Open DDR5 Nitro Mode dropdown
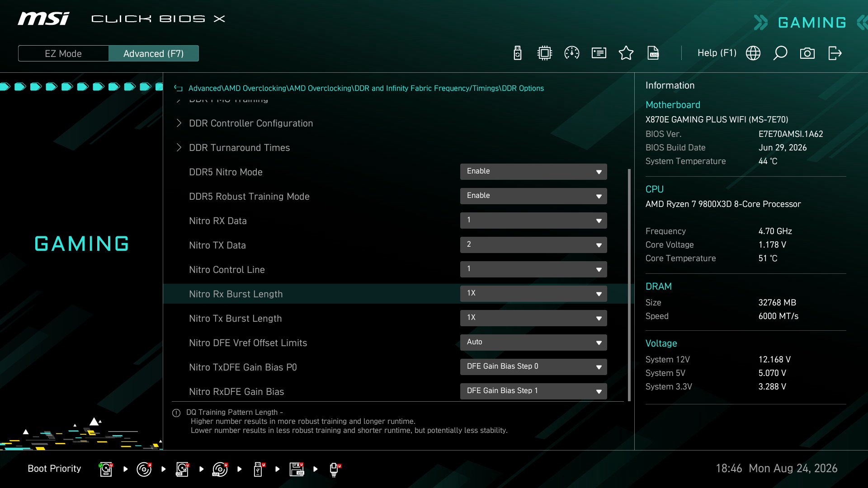 click(533, 172)
